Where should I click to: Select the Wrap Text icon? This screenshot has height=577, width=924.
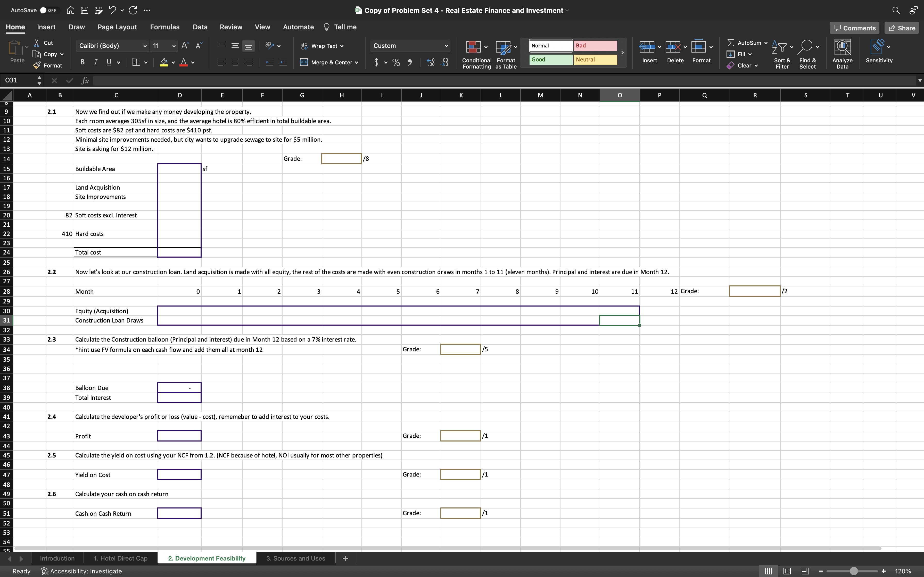[x=304, y=46]
